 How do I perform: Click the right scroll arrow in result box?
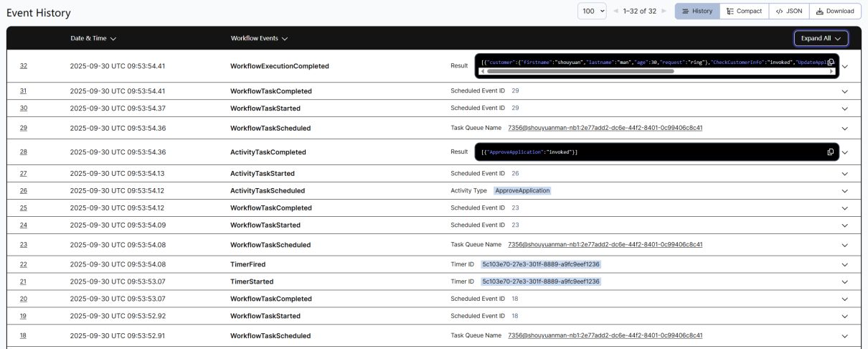831,72
